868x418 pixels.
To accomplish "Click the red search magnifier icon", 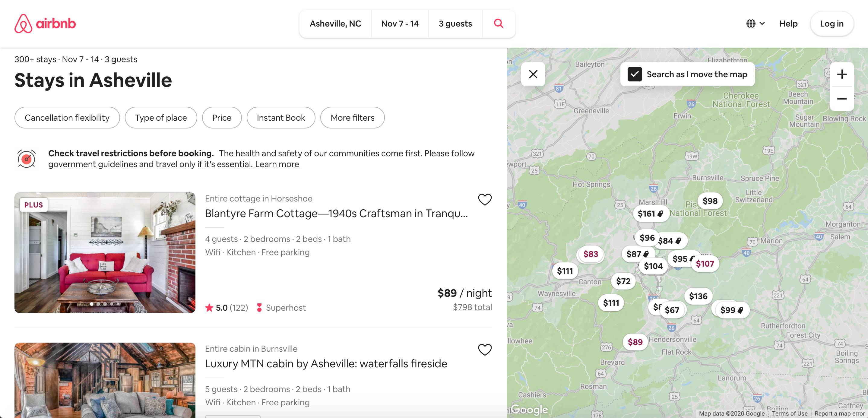I will [x=498, y=23].
